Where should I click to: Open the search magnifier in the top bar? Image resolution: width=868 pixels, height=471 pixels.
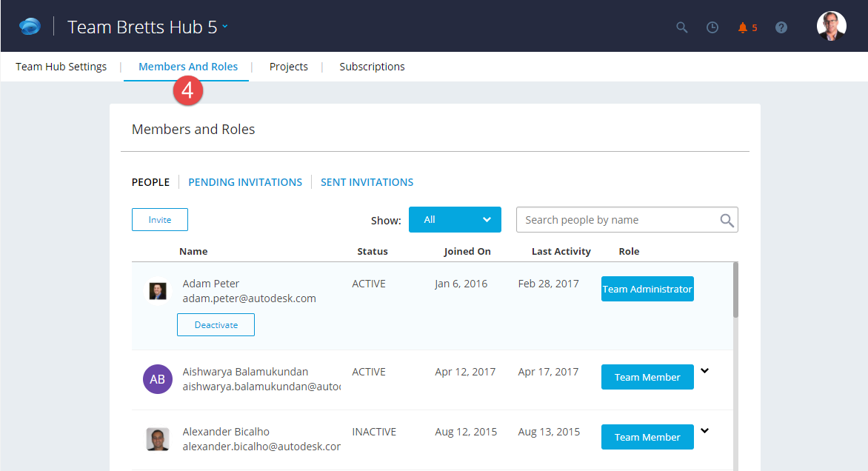point(681,26)
